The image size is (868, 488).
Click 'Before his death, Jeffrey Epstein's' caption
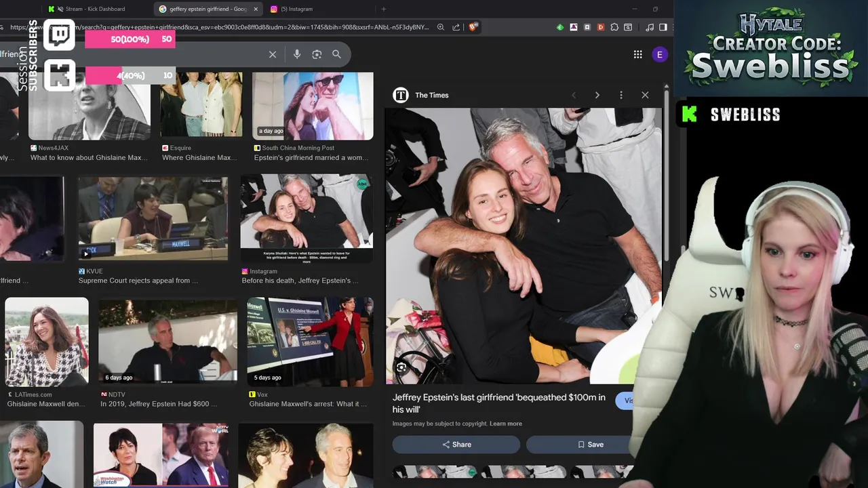click(x=300, y=281)
